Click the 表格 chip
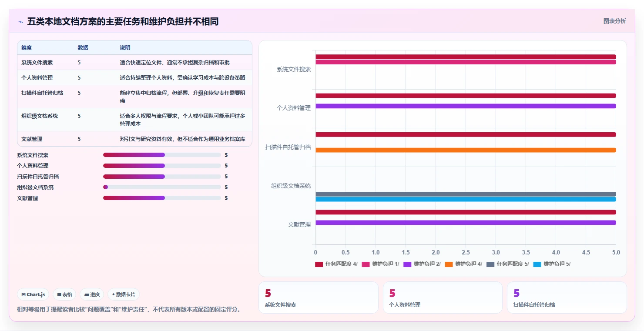 (x=64, y=294)
